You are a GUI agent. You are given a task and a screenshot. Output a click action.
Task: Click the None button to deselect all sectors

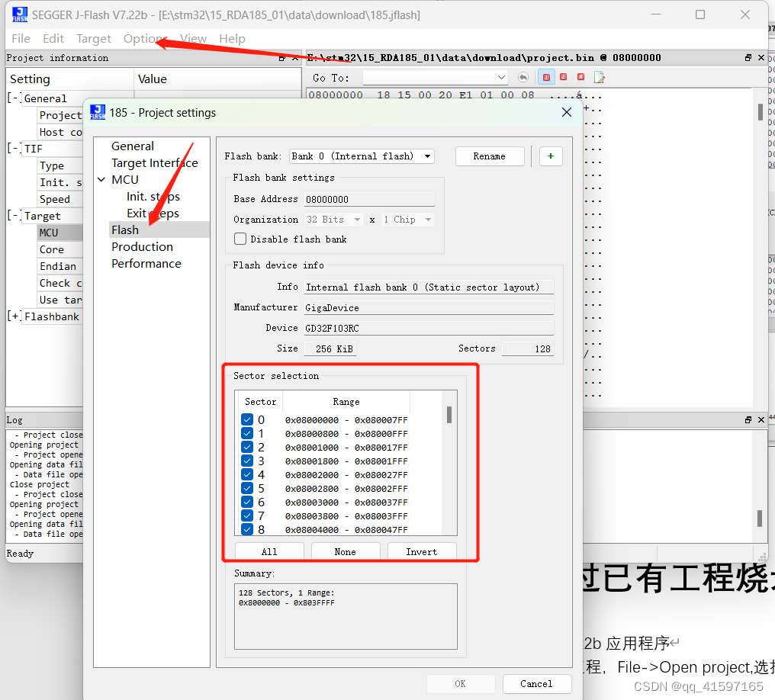tap(345, 551)
